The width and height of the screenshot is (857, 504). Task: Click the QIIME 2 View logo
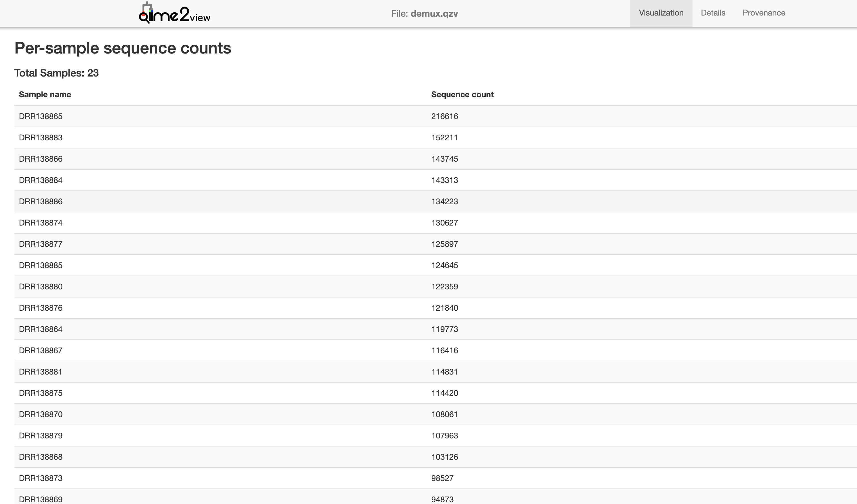[x=175, y=14]
